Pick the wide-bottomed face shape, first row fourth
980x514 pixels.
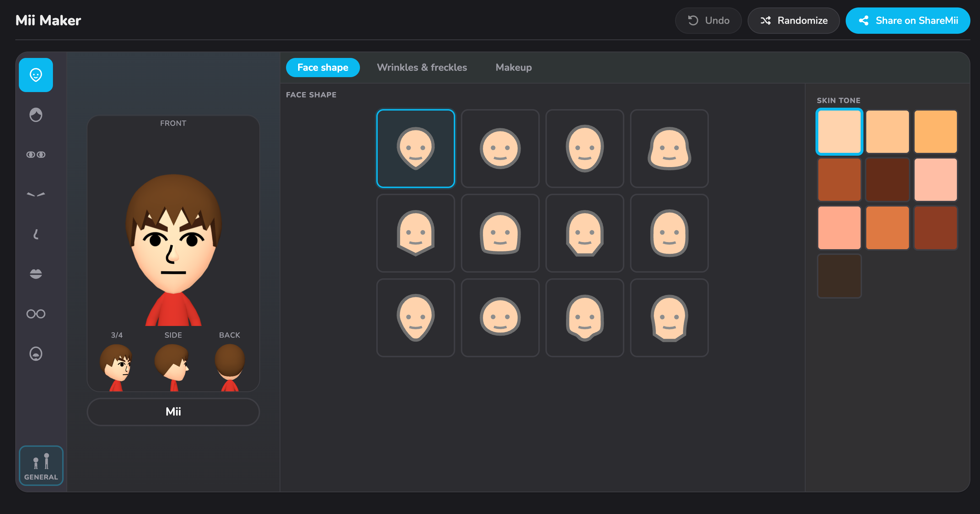pyautogui.click(x=669, y=148)
